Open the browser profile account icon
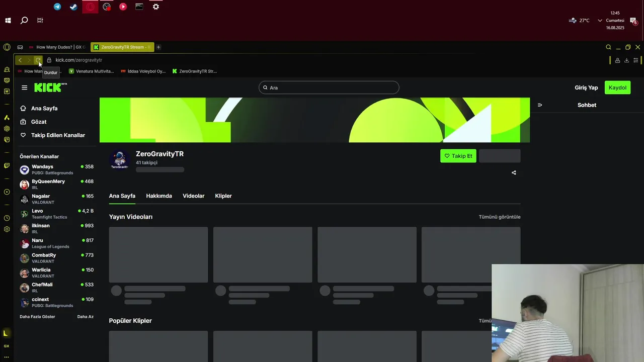644x362 pixels. click(x=617, y=60)
